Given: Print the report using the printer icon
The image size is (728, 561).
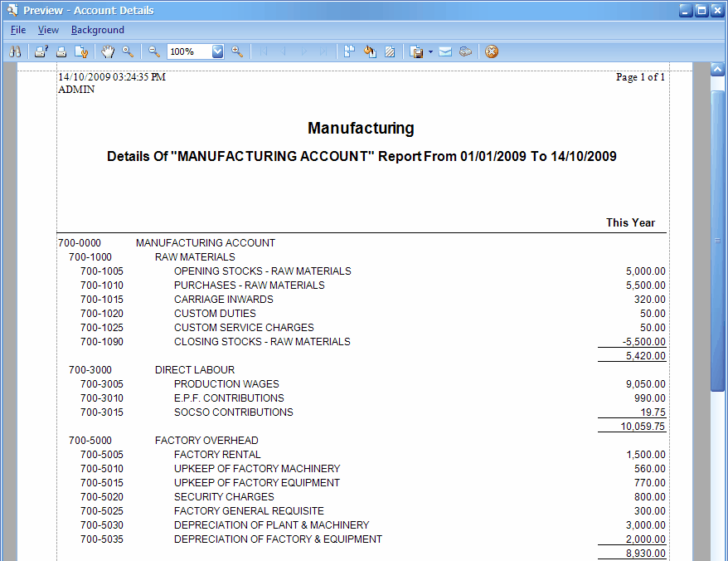Looking at the screenshot, I should [61, 51].
